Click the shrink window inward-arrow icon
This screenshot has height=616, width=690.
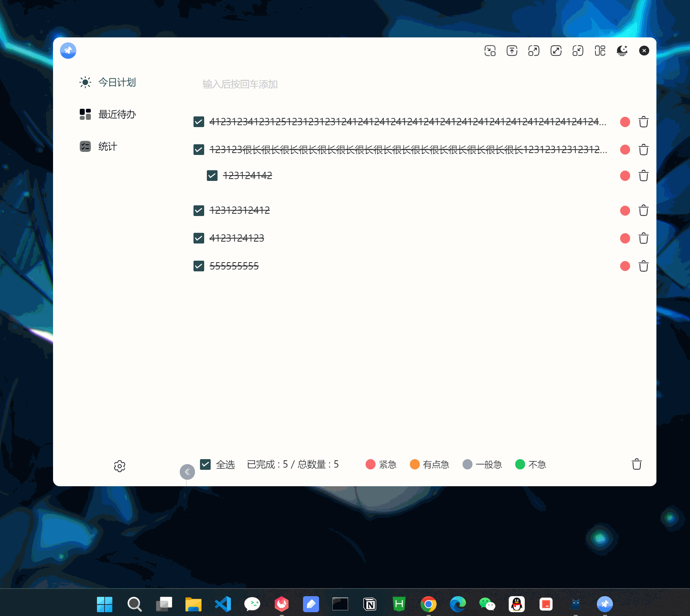pyautogui.click(x=578, y=50)
